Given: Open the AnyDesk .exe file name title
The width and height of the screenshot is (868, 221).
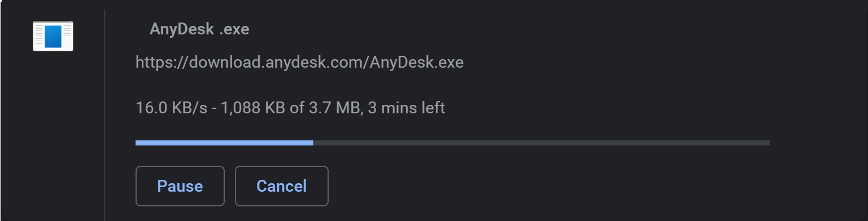Looking at the screenshot, I should coord(199,29).
